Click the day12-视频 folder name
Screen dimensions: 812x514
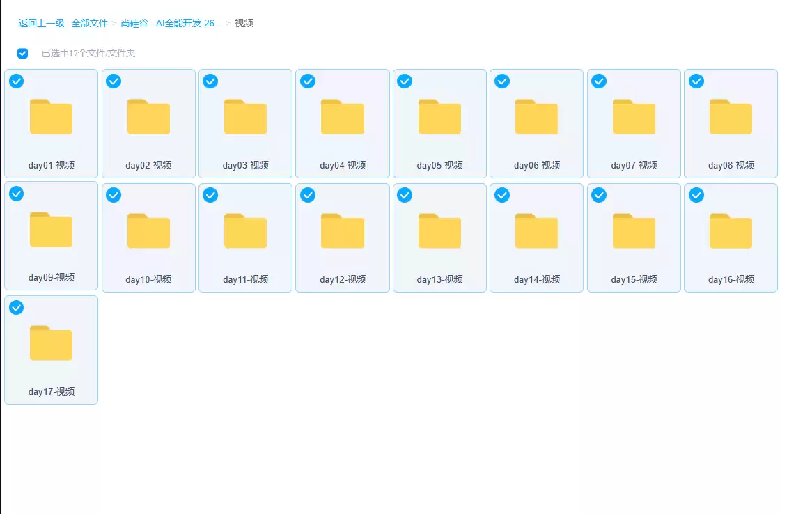click(343, 280)
